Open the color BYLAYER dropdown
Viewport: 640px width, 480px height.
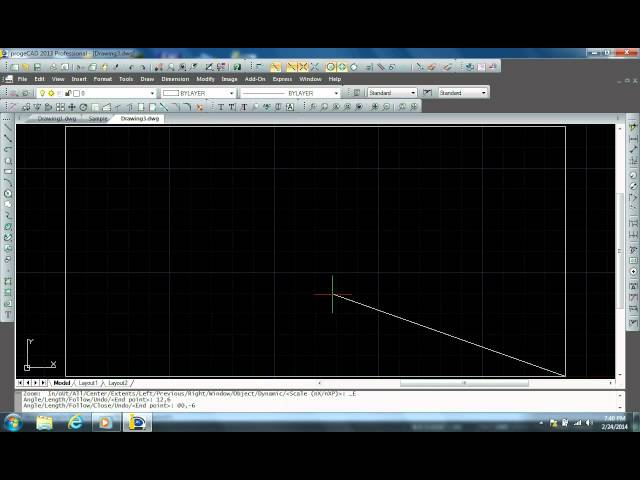pos(231,93)
